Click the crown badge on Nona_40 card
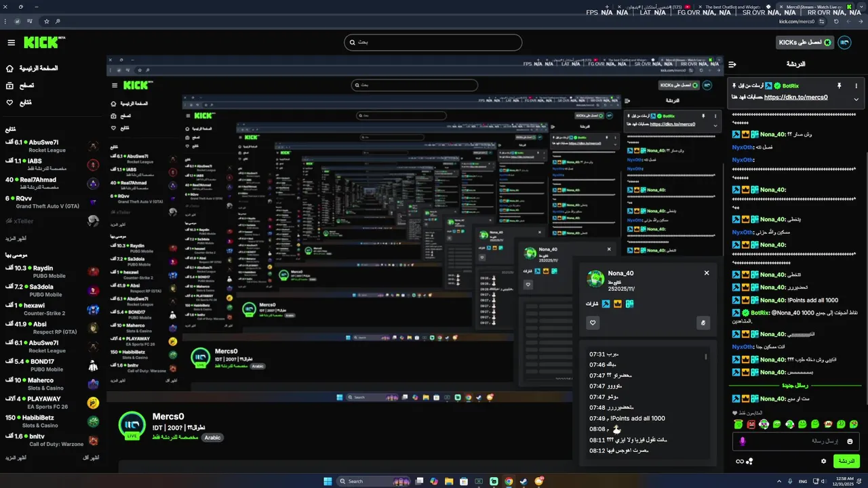The image size is (868, 488). [x=617, y=304]
